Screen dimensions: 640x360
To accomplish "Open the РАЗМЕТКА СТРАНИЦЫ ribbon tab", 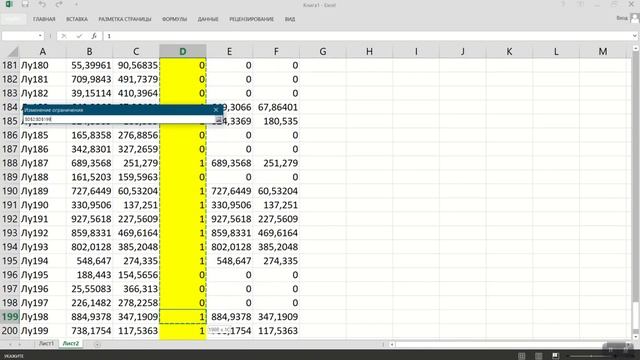I will tap(124, 19).
